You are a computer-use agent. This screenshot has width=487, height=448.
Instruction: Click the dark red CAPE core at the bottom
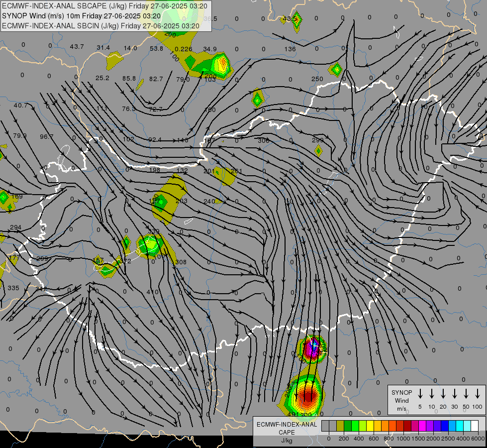pyautogui.click(x=307, y=396)
